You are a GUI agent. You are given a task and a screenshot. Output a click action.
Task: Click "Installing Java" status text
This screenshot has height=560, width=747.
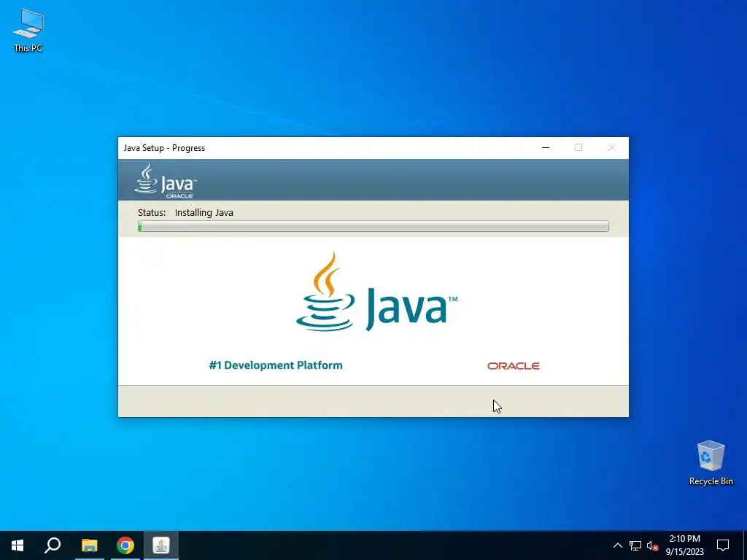(x=204, y=212)
